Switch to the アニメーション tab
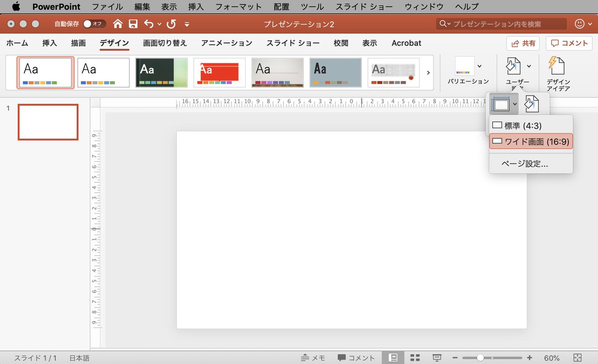 click(227, 43)
